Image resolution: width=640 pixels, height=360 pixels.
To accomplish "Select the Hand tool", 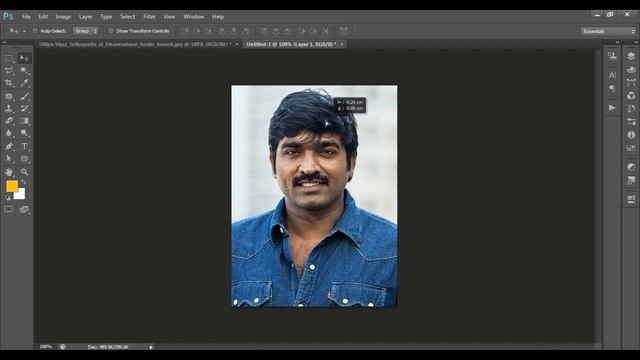I will [x=9, y=172].
